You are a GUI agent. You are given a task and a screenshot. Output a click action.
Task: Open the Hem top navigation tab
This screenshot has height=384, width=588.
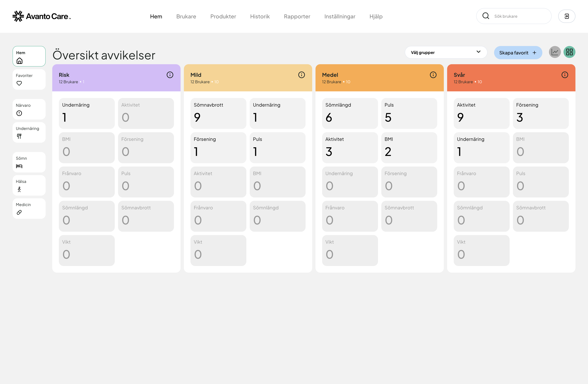coord(156,16)
